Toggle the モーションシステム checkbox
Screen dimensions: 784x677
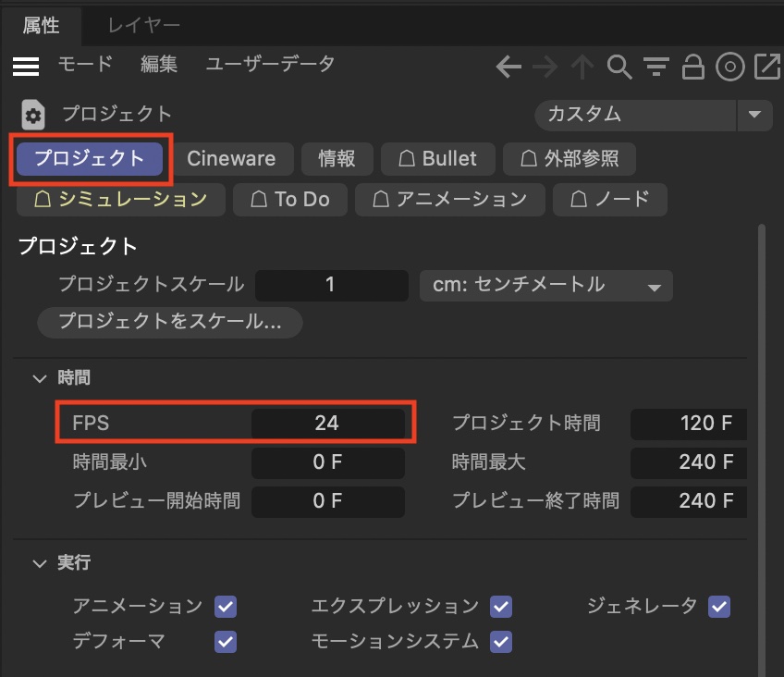pos(501,641)
